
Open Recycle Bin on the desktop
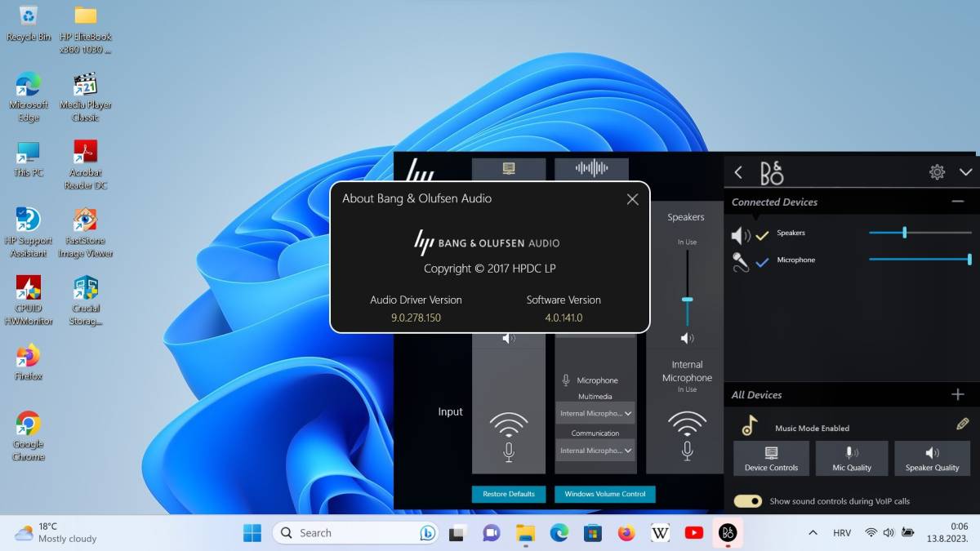click(x=29, y=24)
